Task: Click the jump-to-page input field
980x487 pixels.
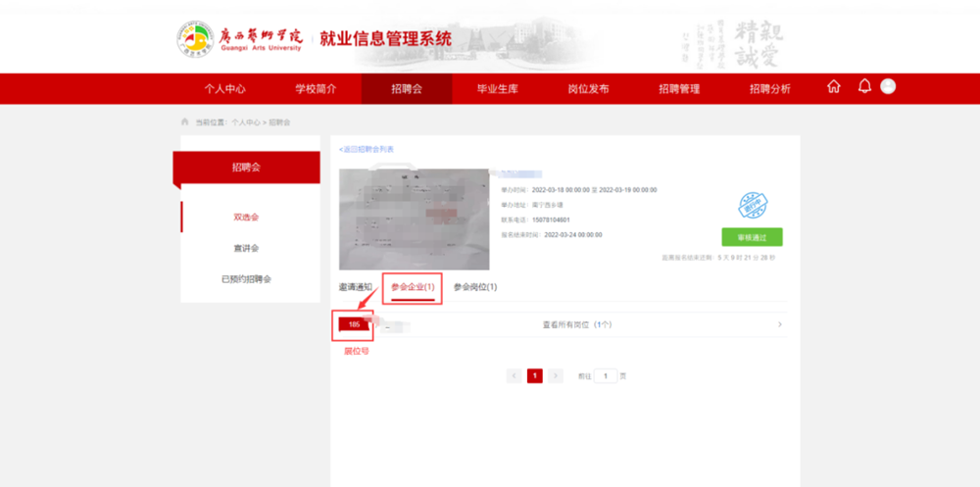Action: (x=606, y=375)
